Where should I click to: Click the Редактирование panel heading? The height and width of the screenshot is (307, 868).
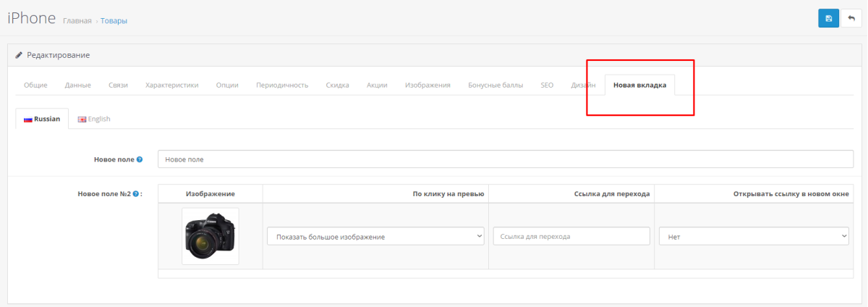[x=58, y=55]
